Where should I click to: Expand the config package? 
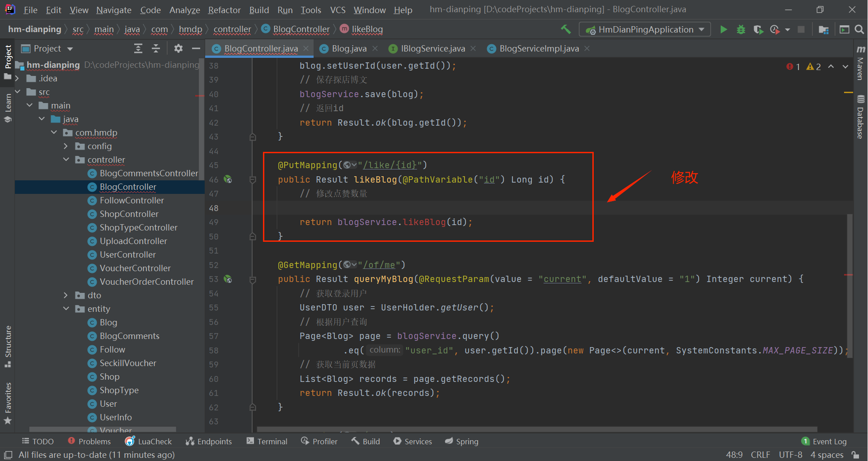[x=66, y=146]
